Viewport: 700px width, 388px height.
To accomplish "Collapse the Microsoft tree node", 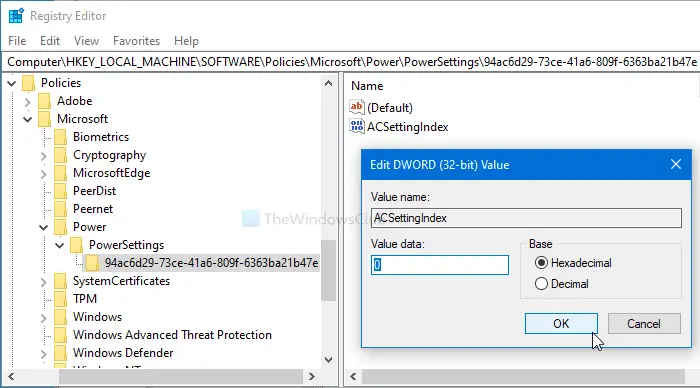I will 27,119.
